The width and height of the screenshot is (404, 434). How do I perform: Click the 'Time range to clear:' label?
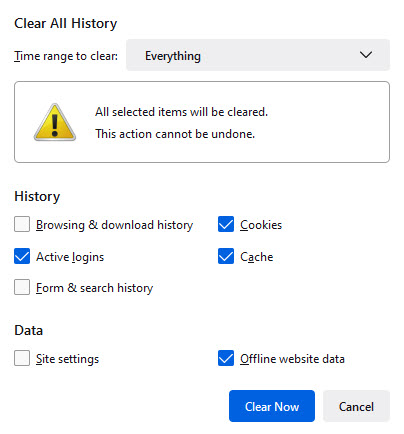click(66, 56)
